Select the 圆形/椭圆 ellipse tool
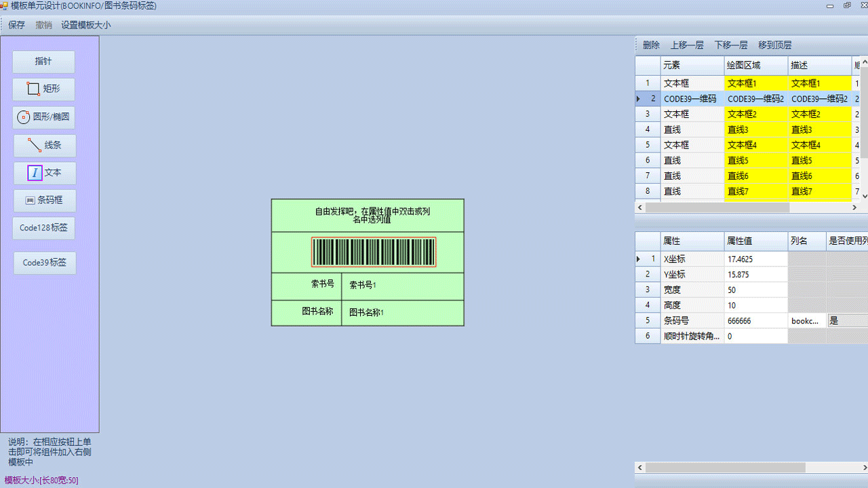 [44, 117]
